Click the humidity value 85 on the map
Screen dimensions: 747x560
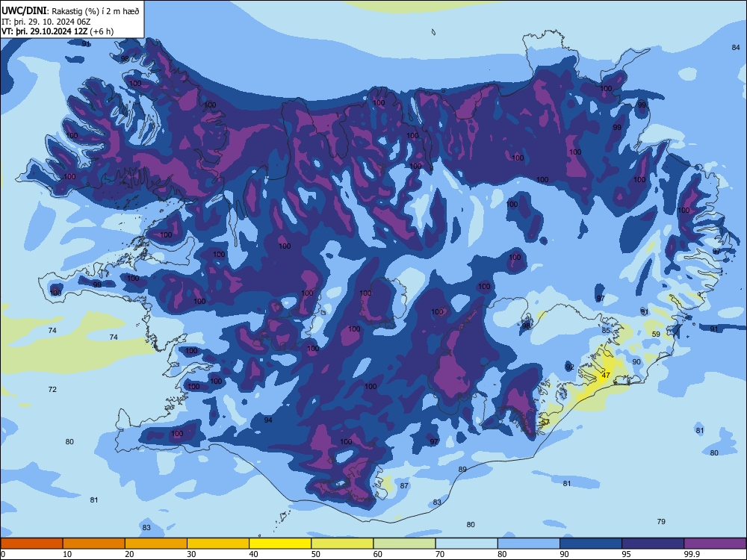tap(606, 331)
